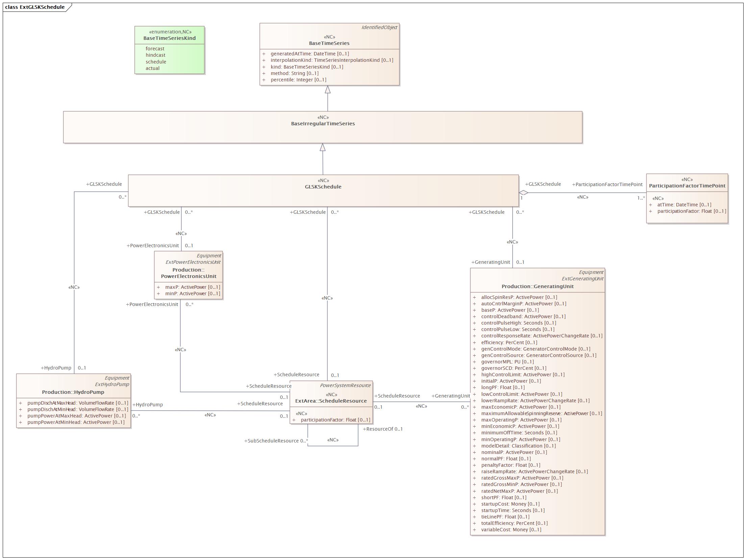
Task: Click the maximumAllowableSpinningReserve attribute
Action: pos(542,413)
